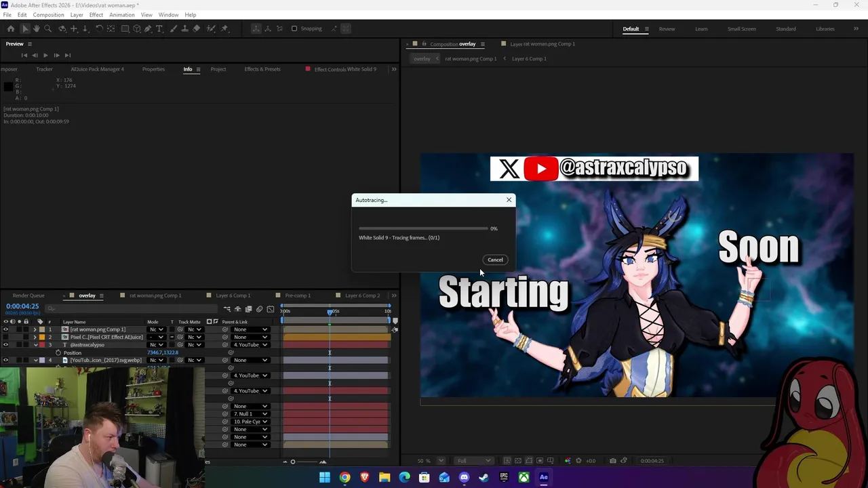Image resolution: width=868 pixels, height=488 pixels.
Task: Select the Eraser tool
Action: 196,28
